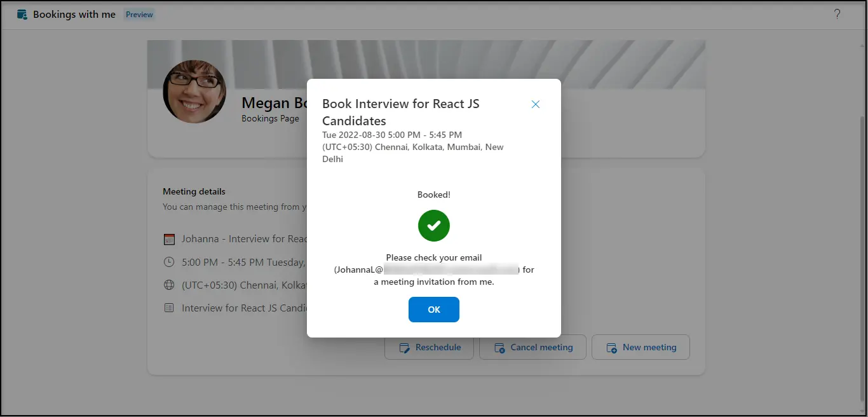Click the green Booked checkmark icon

pyautogui.click(x=434, y=226)
